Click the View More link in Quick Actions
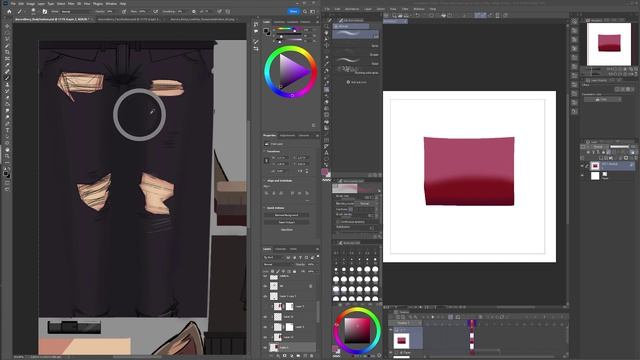 point(287,230)
